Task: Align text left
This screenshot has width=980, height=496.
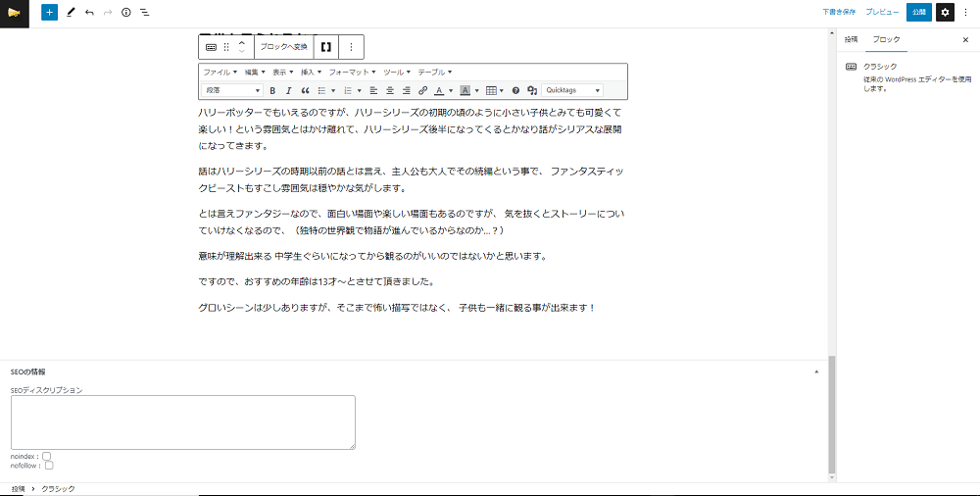Action: 373,91
